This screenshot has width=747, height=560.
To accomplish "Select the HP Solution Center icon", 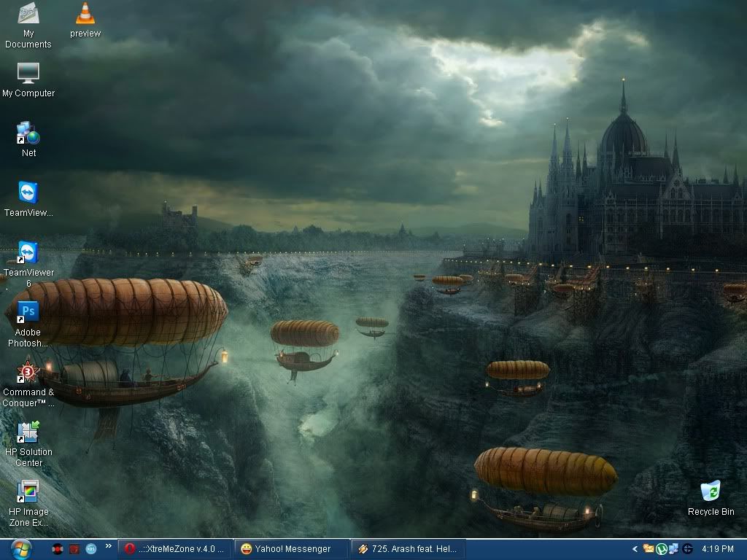I will 28,444.
